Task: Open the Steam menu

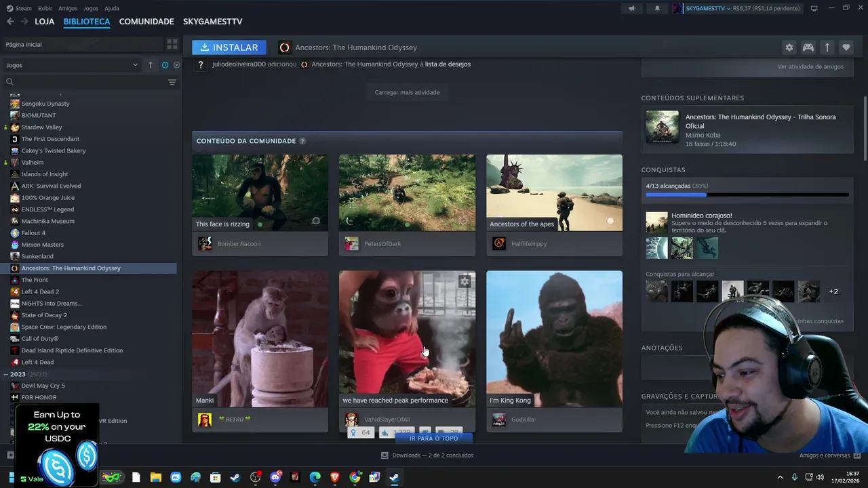Action: tap(20, 8)
